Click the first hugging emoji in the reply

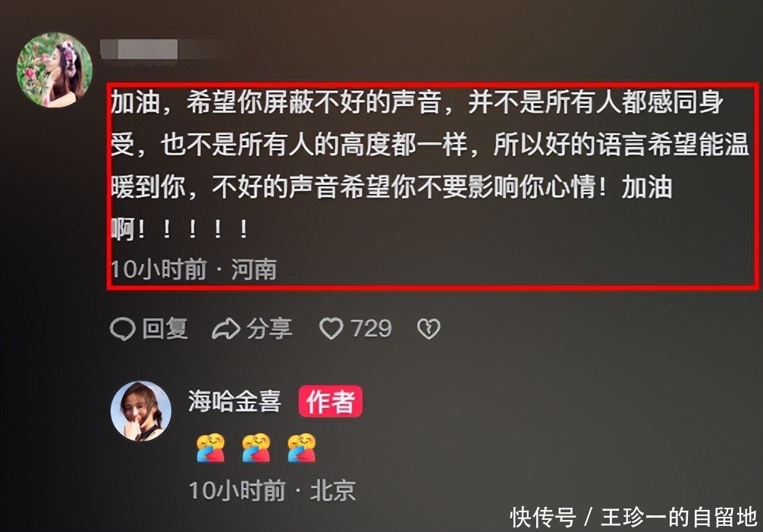pyautogui.click(x=211, y=448)
